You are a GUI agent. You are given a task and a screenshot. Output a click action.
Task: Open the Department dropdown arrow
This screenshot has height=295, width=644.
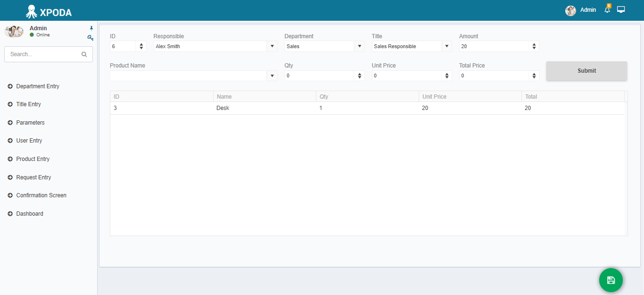point(359,46)
